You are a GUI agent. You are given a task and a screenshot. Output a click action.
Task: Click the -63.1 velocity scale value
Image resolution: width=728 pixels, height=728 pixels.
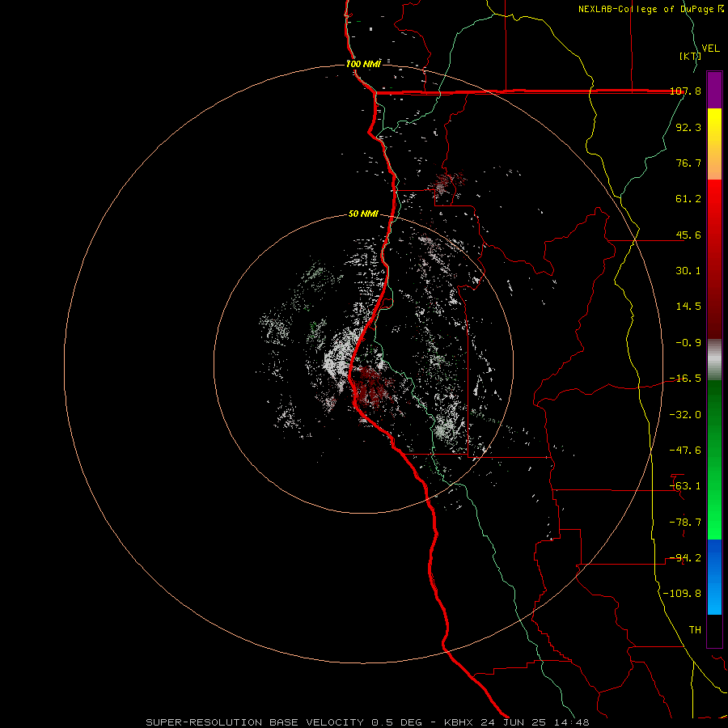point(685,486)
